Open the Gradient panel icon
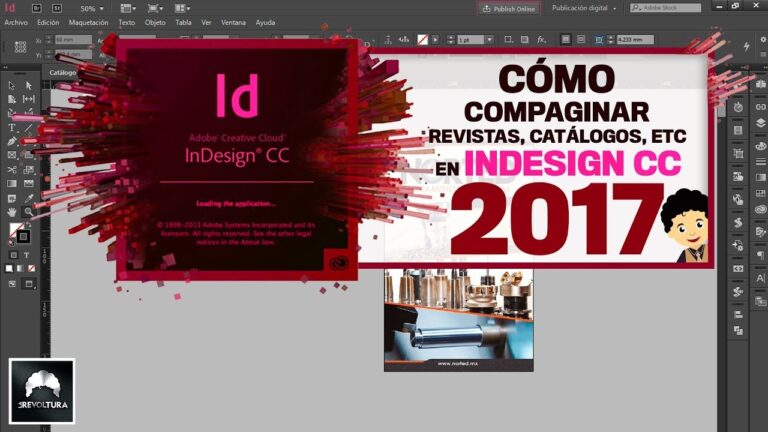The width and height of the screenshot is (768, 432). [x=760, y=177]
